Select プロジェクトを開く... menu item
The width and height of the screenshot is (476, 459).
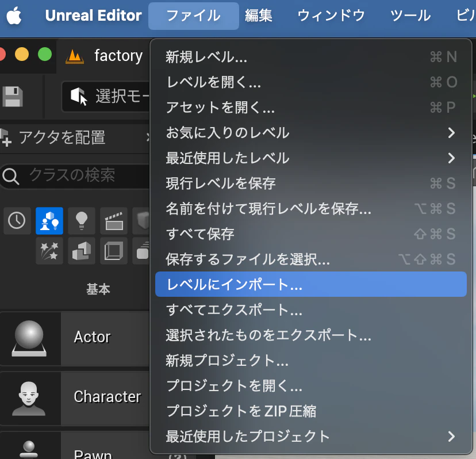click(x=311, y=386)
